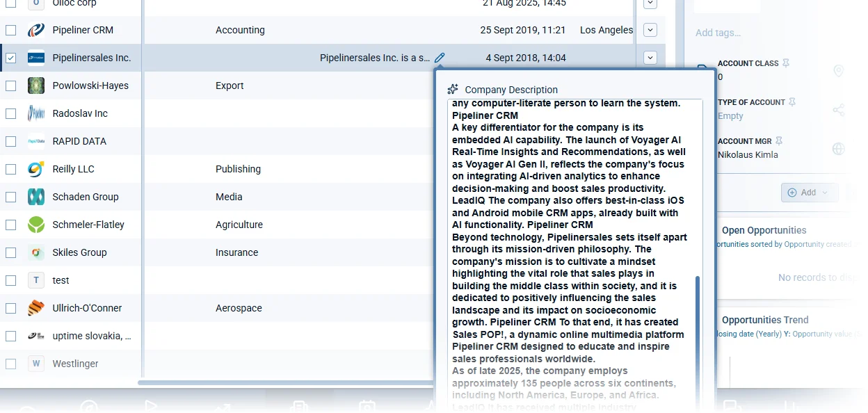
Task: Click the Ullrich-O'Conner logo icon
Action: (x=36, y=308)
